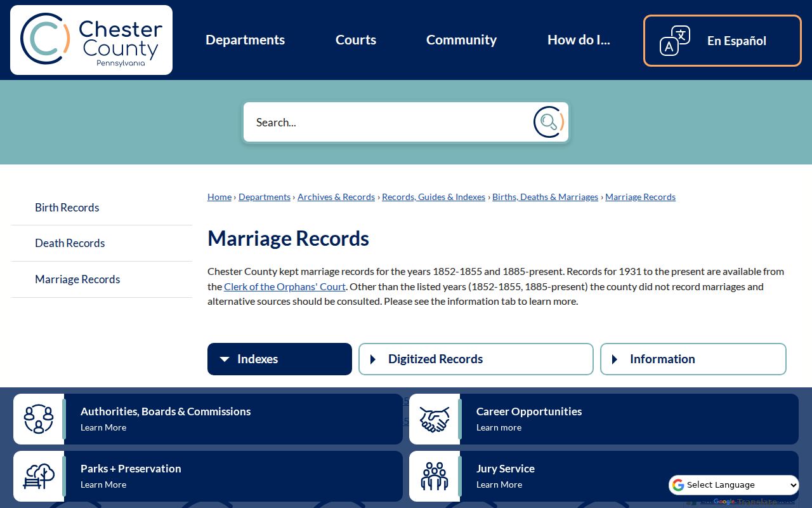This screenshot has width=812, height=508.
Task: Open the Departments menu
Action: (246, 40)
